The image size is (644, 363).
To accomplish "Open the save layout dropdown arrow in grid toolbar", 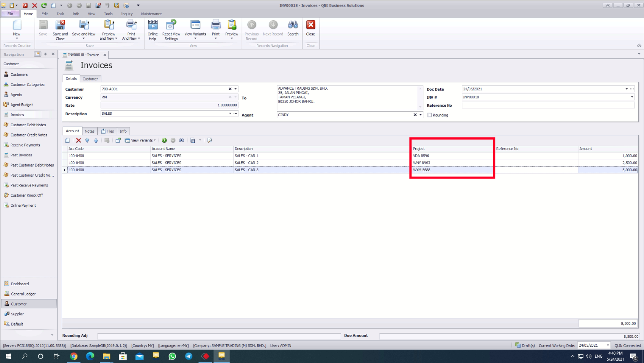I will pyautogui.click(x=200, y=140).
